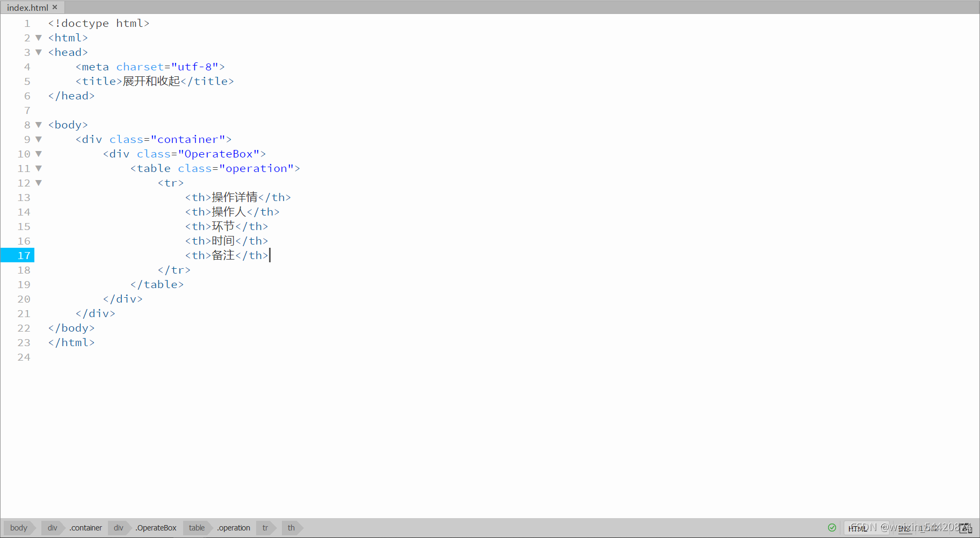Click the <!doctype html> declaration

tap(99, 23)
